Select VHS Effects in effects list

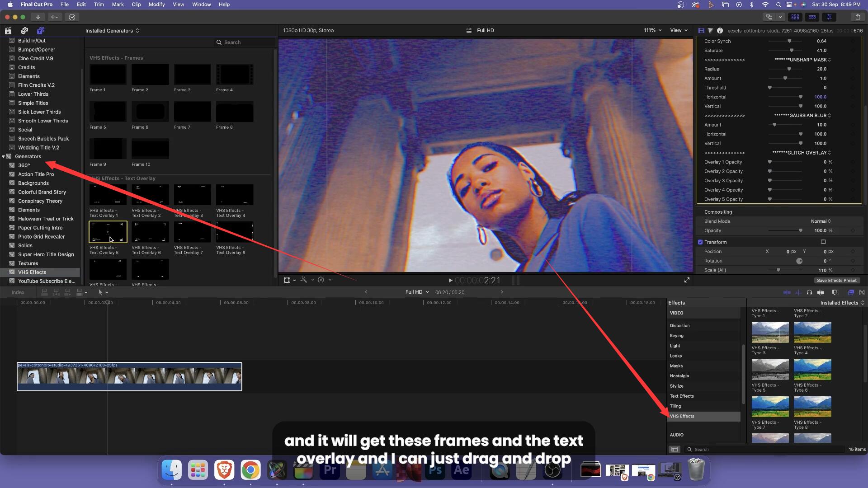click(703, 416)
